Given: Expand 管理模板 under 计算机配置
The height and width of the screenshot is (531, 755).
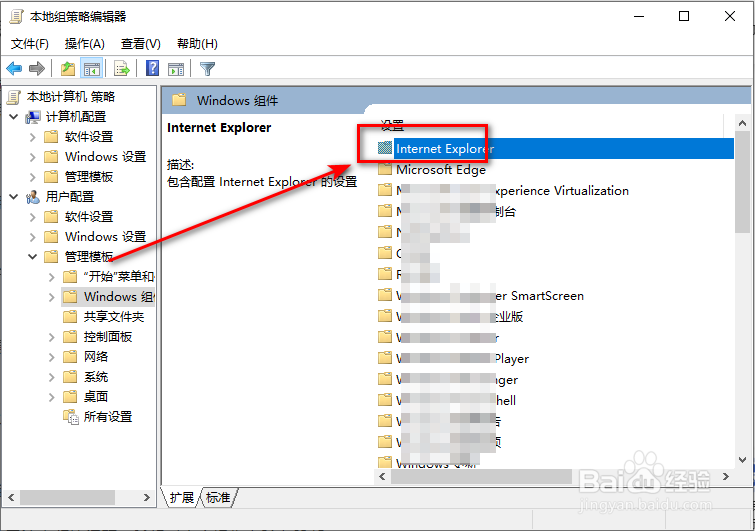Looking at the screenshot, I should 32,177.
